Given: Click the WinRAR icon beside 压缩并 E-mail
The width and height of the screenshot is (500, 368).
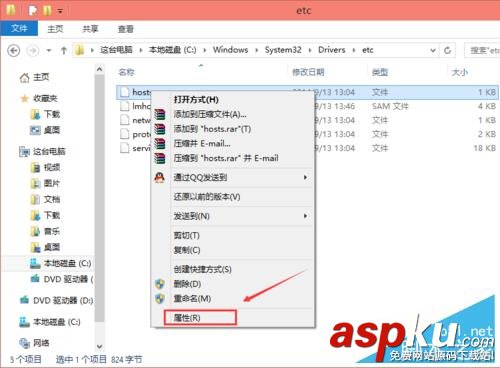Looking at the screenshot, I should click(x=160, y=144).
